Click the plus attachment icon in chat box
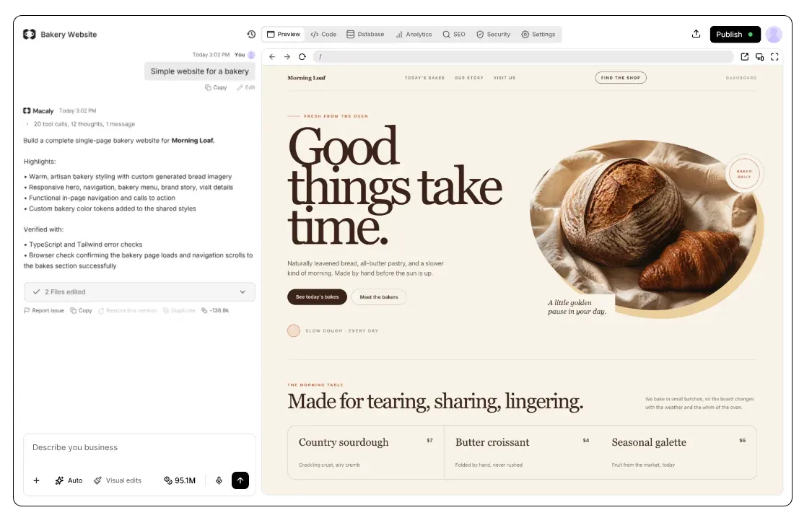 click(x=36, y=480)
